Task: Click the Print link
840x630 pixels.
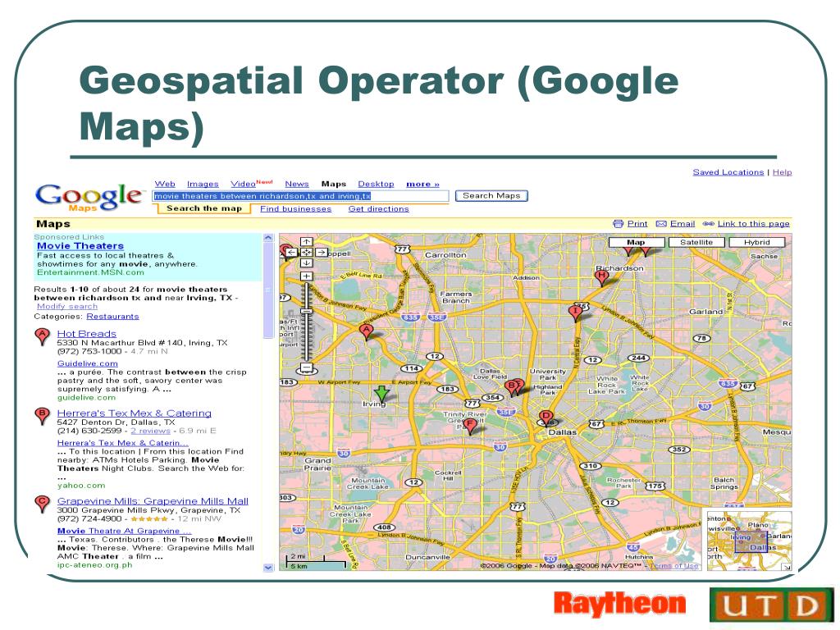Action: point(637,223)
